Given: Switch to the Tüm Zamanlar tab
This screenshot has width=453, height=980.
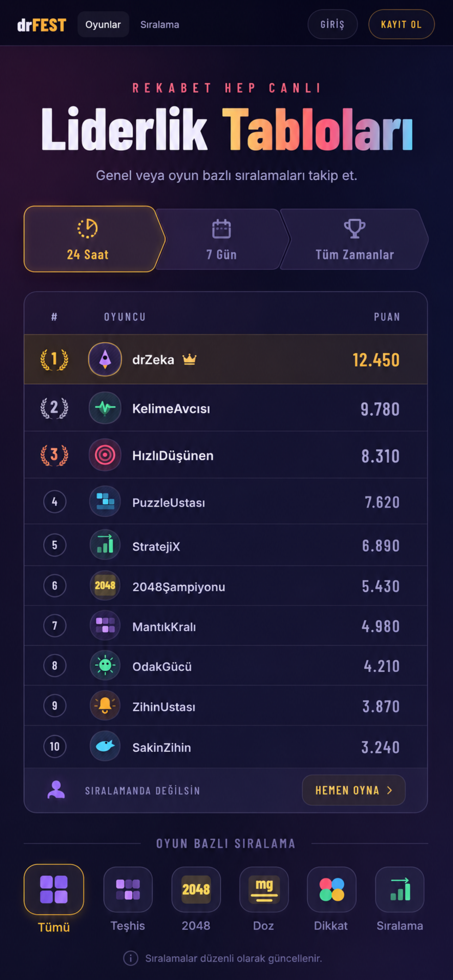Looking at the screenshot, I should tap(355, 239).
